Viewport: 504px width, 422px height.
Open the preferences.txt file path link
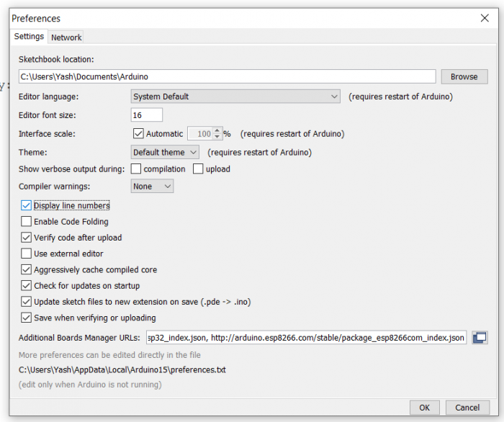click(x=122, y=369)
